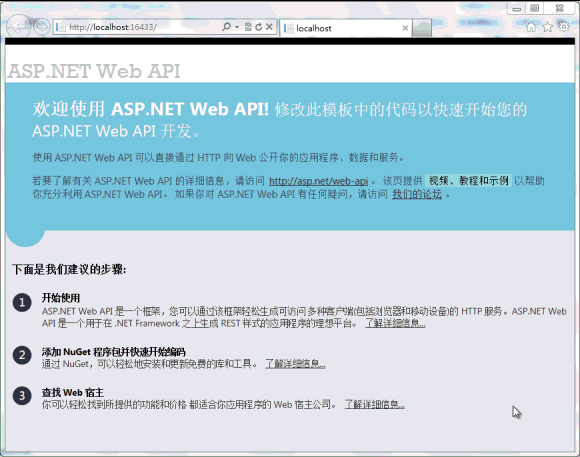Click the 查找 Web 宿主 heading
This screenshot has height=457, width=580.
coord(73,392)
